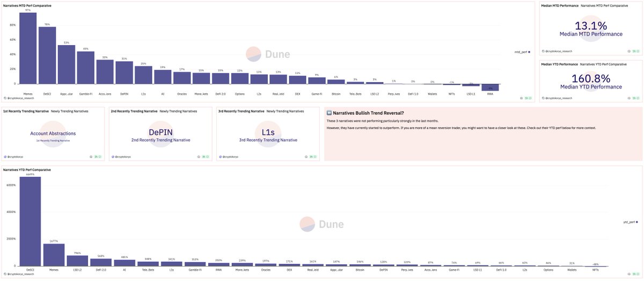
Task: Open Median YTD Performance panel title
Action: [560, 63]
